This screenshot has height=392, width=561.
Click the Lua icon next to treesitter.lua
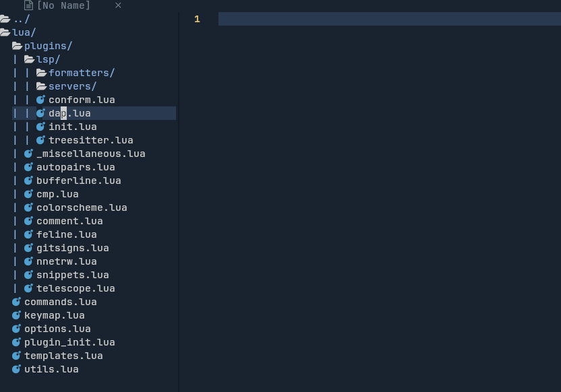[x=40, y=140]
